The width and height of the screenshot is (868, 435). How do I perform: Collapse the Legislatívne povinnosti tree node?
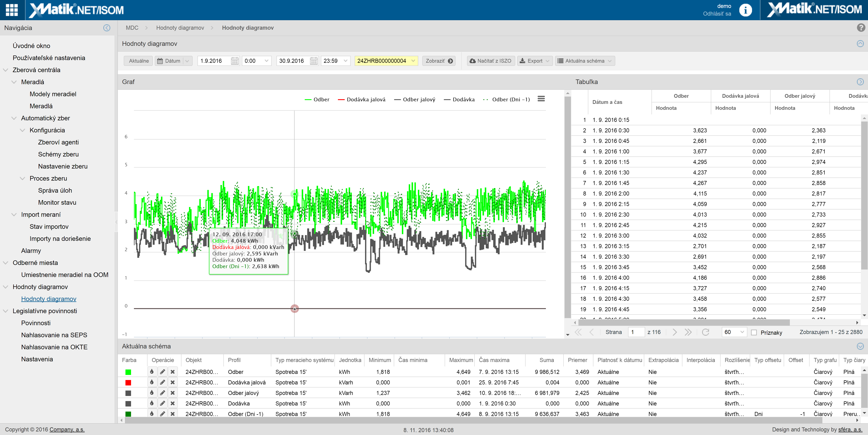pyautogui.click(x=5, y=311)
